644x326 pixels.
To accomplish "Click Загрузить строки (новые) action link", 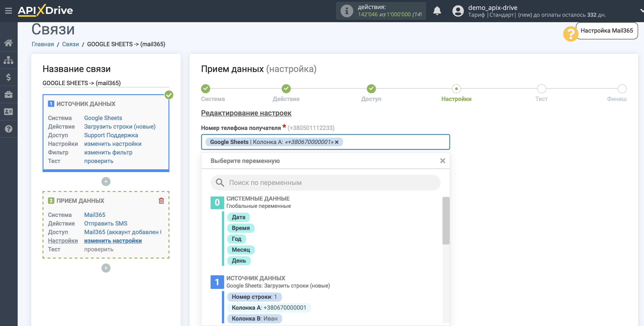I will click(x=120, y=127).
